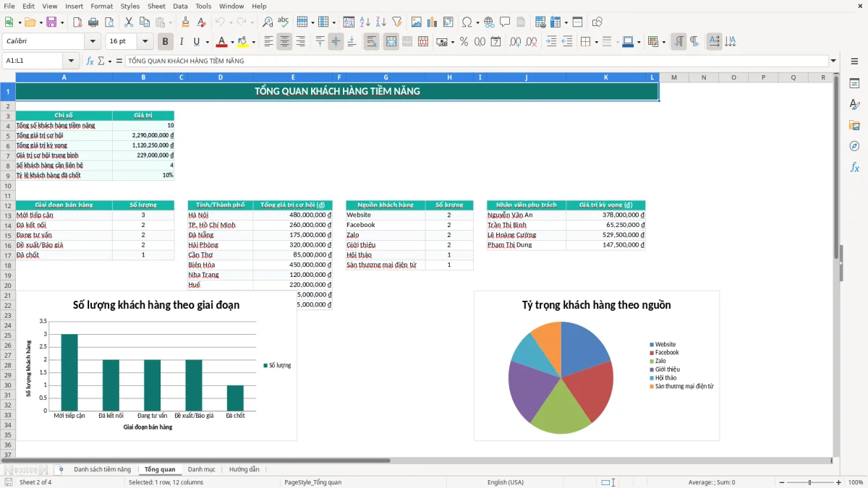Open the Print dialog via printer icon
This screenshot has width=868, height=488.
pyautogui.click(x=93, y=22)
